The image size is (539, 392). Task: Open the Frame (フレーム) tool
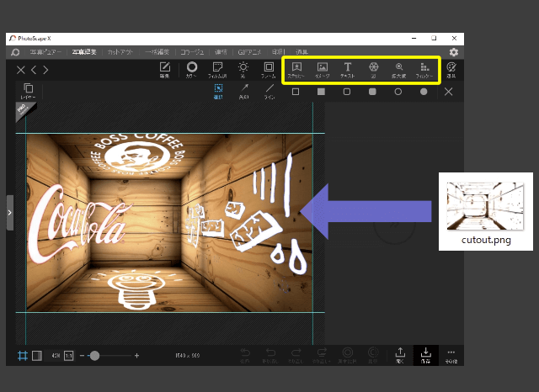(269, 70)
